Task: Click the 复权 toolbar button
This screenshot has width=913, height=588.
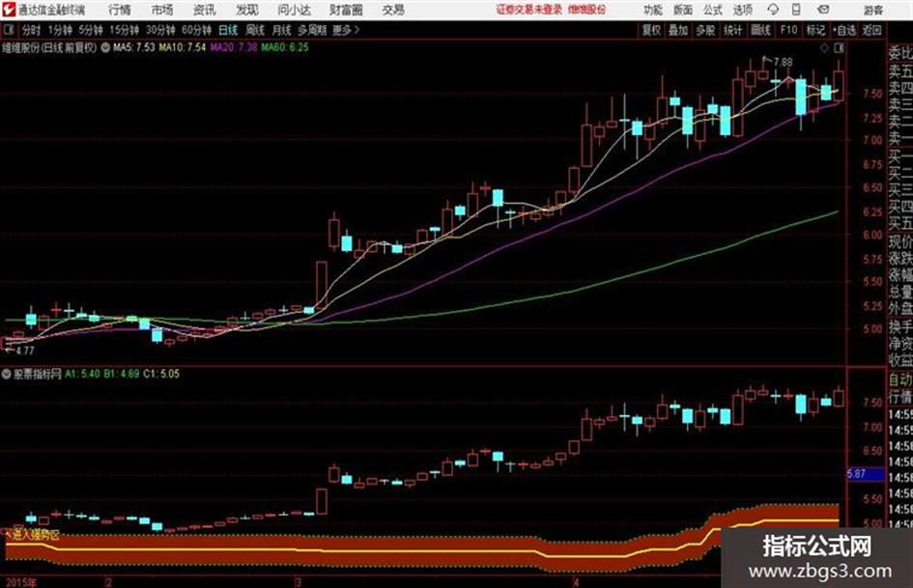Action: click(651, 30)
